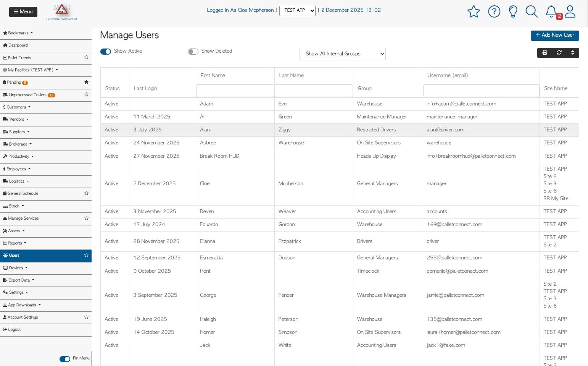Click the Username (email) filter field
588x366 pixels.
tap(481, 91)
